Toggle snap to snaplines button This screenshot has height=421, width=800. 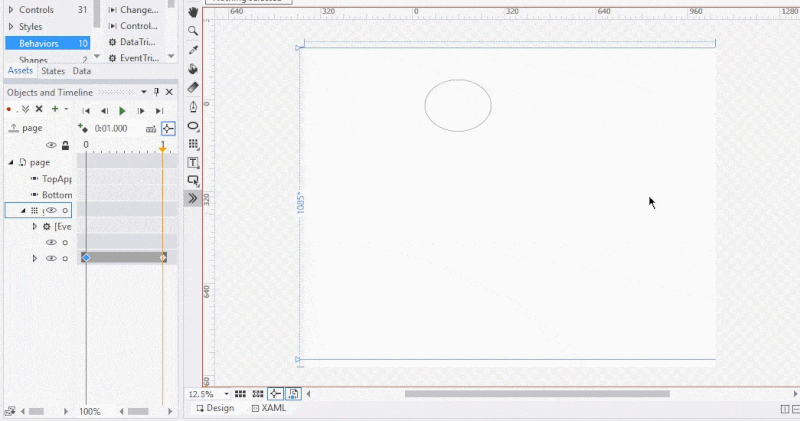tap(275, 394)
